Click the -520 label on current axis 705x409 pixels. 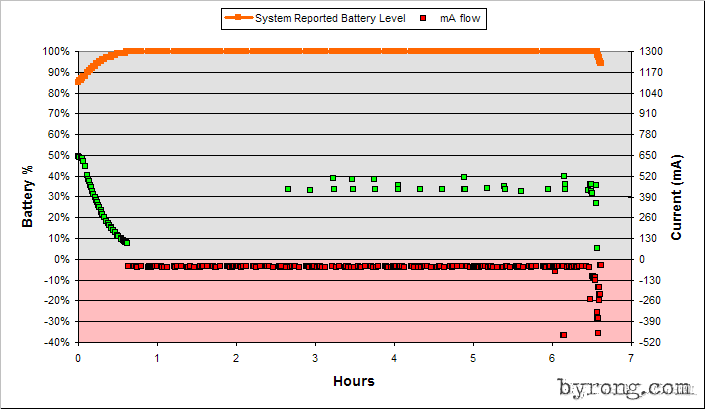click(650, 342)
